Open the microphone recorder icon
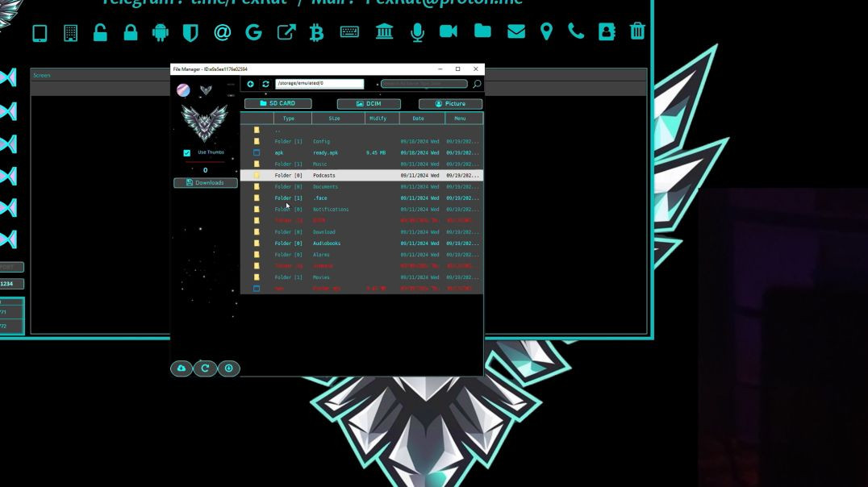Screen dimensions: 868x487 (x=417, y=32)
